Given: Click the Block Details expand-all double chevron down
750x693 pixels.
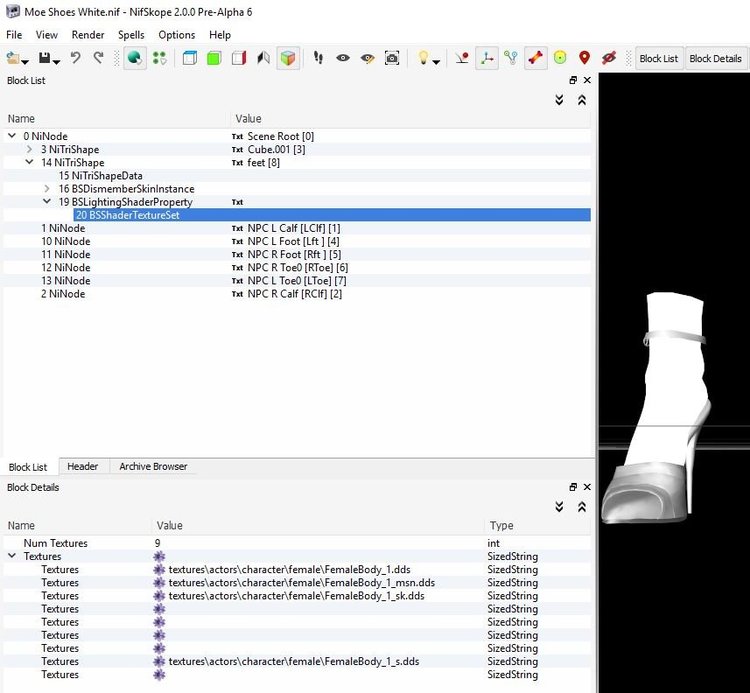Looking at the screenshot, I should 559,507.
